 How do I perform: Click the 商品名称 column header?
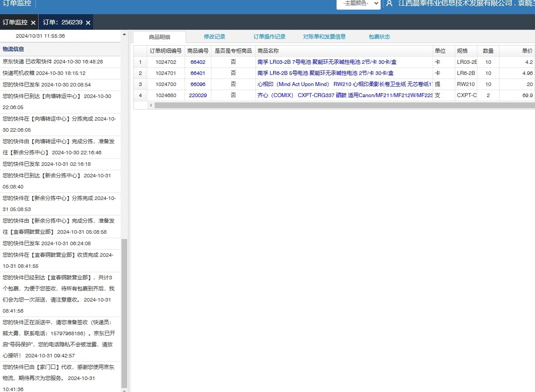point(344,51)
